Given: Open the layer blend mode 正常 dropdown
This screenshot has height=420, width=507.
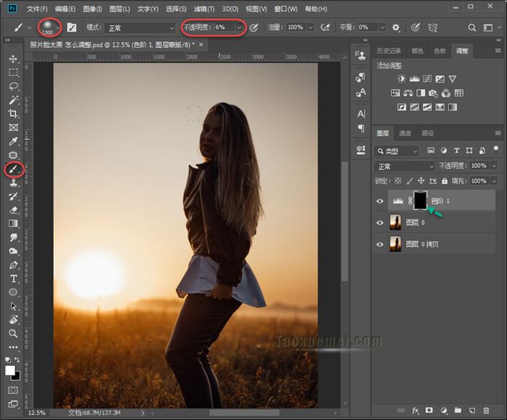Looking at the screenshot, I should 404,166.
